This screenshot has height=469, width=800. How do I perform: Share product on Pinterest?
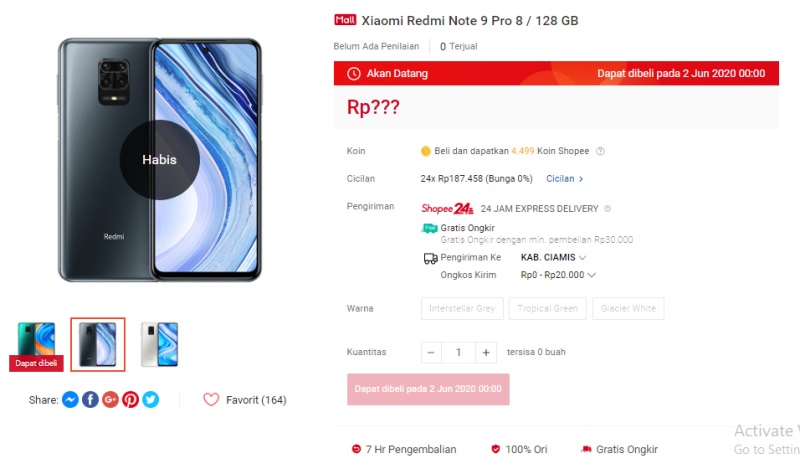pyautogui.click(x=130, y=399)
